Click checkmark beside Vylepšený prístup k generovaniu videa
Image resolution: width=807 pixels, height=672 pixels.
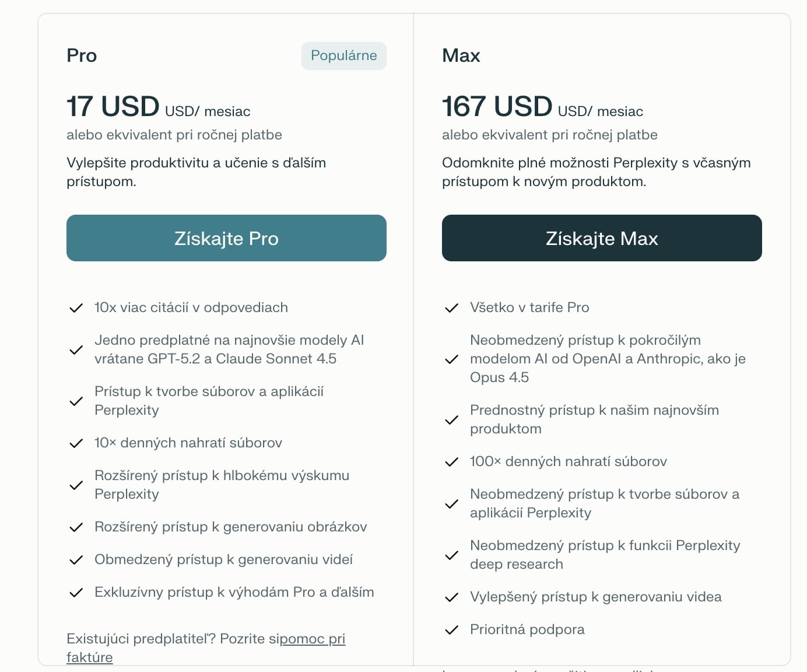click(452, 597)
